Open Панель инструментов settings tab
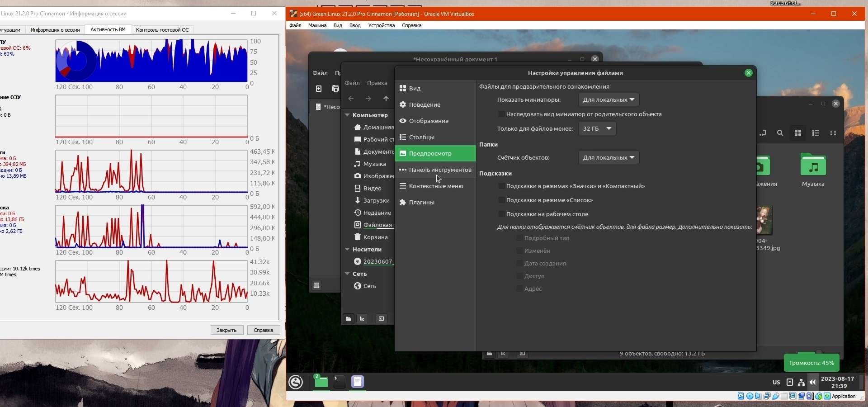Image resolution: width=868 pixels, height=407 pixels. tap(435, 170)
